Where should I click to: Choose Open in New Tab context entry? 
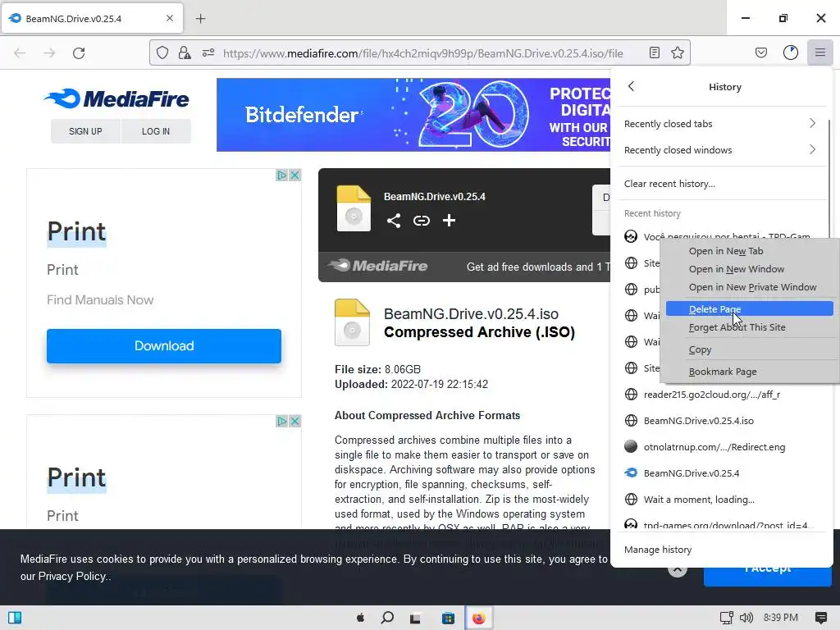coord(749,251)
